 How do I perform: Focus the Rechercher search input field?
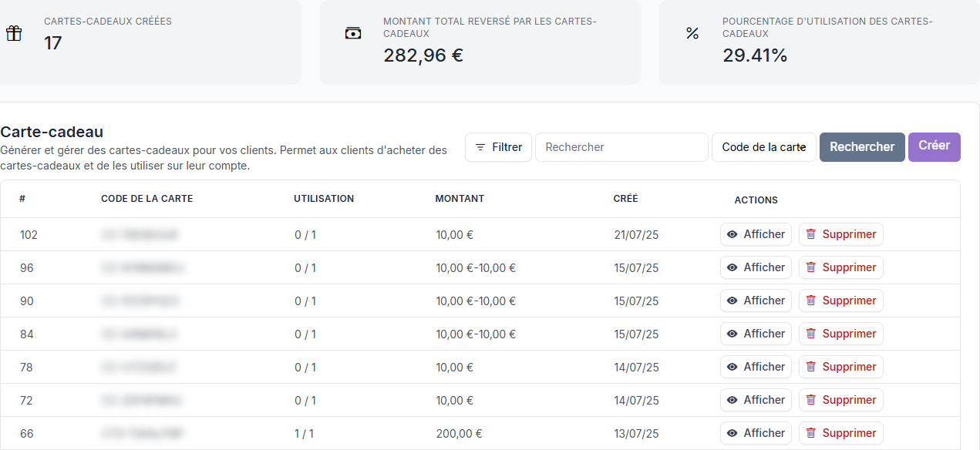[x=621, y=147]
